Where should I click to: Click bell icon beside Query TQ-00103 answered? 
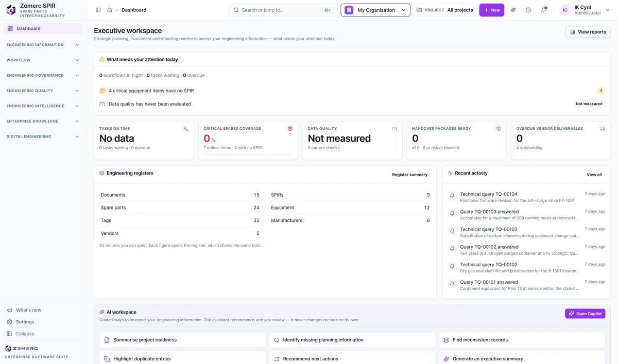point(452,214)
